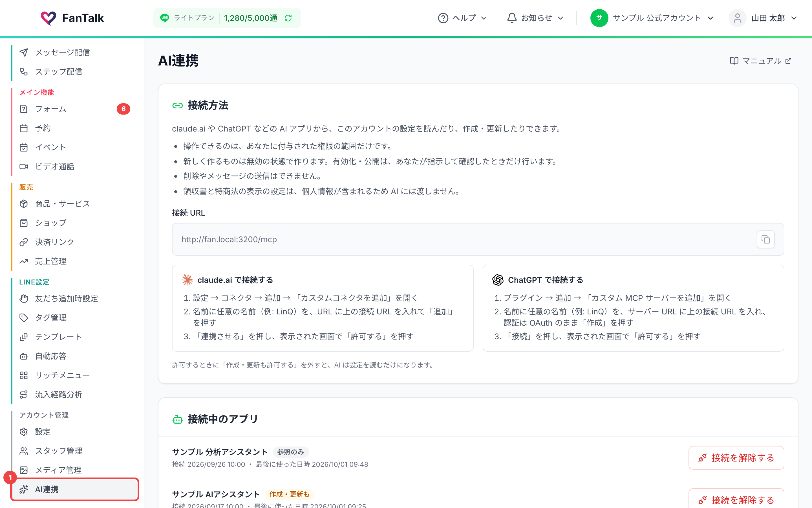
Task: Open 予約 menu item
Action: (75, 128)
